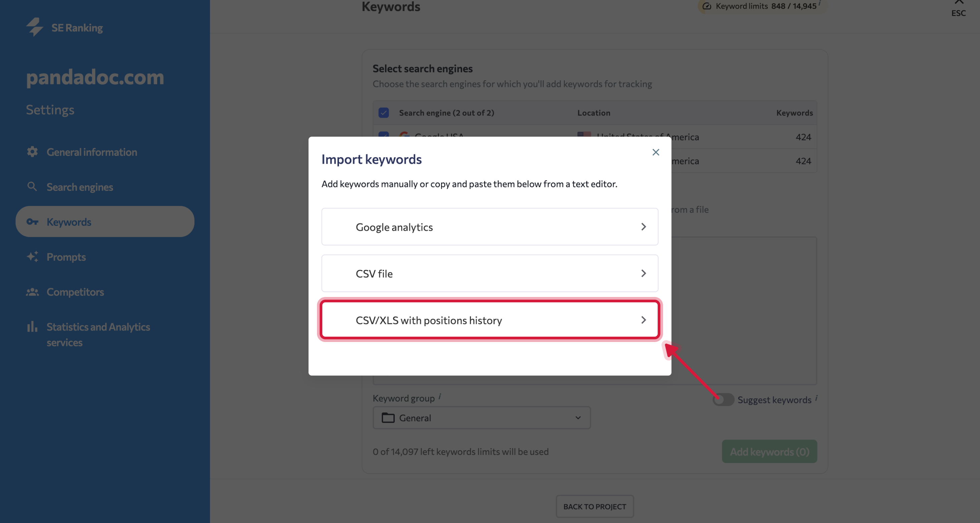
Task: Click the BACK TO PROJECT button
Action: pos(594,506)
